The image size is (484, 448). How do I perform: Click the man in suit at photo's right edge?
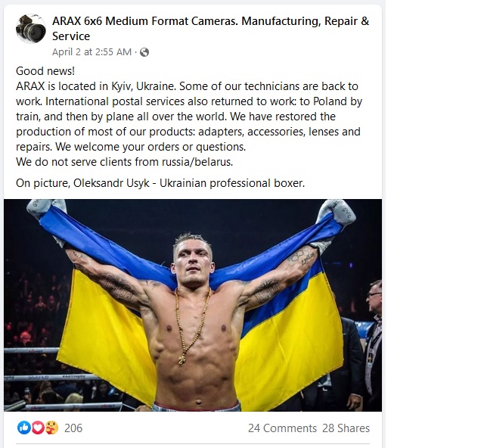click(372, 348)
